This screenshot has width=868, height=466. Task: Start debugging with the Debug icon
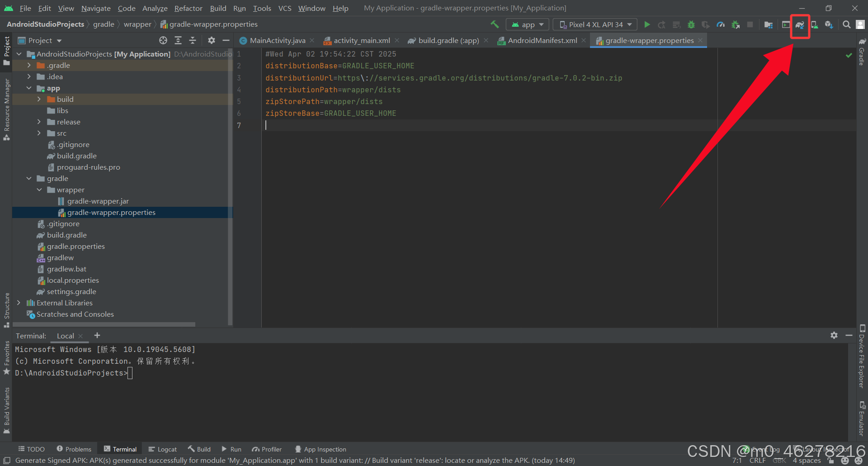pos(691,24)
